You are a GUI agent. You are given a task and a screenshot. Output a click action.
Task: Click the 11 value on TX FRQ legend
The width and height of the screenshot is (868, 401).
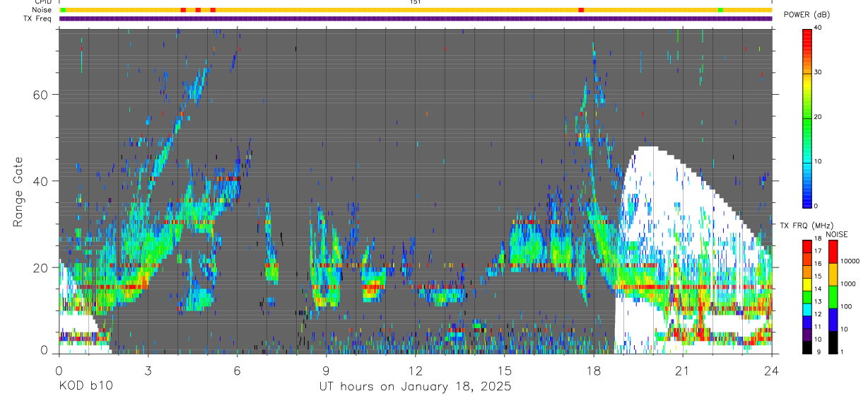818,327
